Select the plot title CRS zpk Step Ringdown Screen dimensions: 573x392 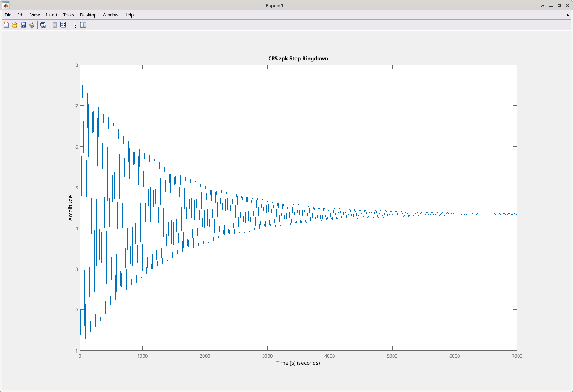(x=298, y=59)
